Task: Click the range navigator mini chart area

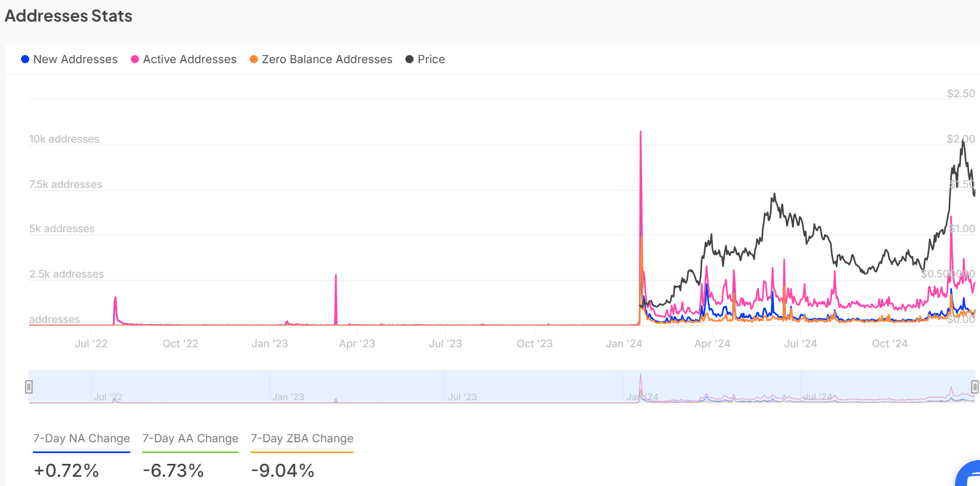Action: coord(502,387)
